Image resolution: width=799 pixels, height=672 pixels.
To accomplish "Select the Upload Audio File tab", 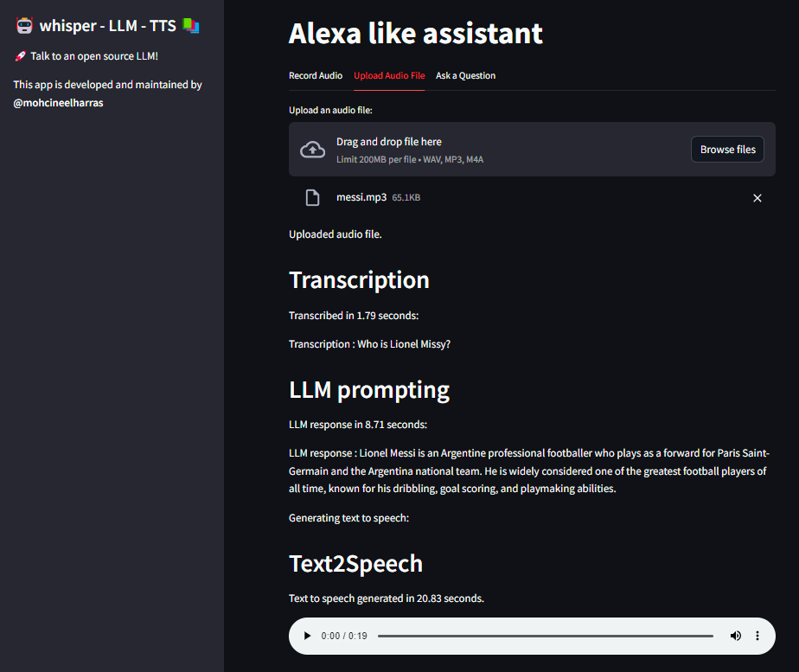I will click(389, 75).
